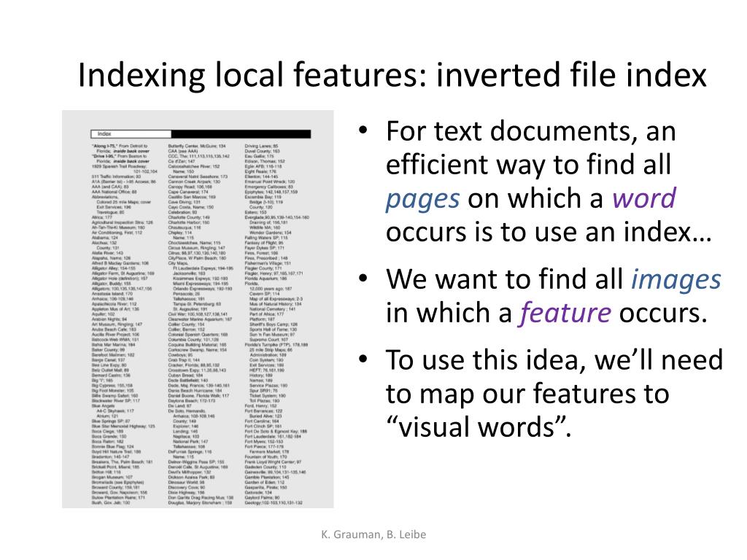Click the line "To use this idea, we'll need"
The height and width of the screenshot is (560, 747).
point(554,360)
